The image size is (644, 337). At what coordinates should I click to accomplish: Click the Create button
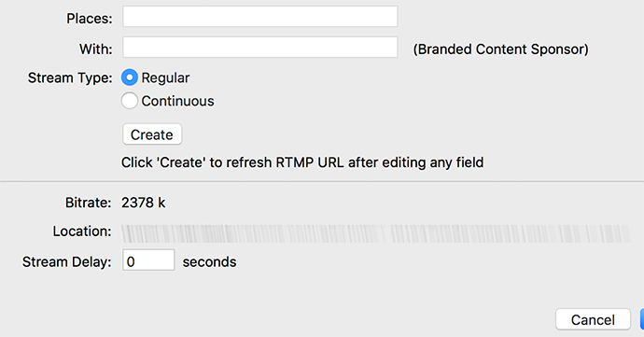(x=152, y=134)
